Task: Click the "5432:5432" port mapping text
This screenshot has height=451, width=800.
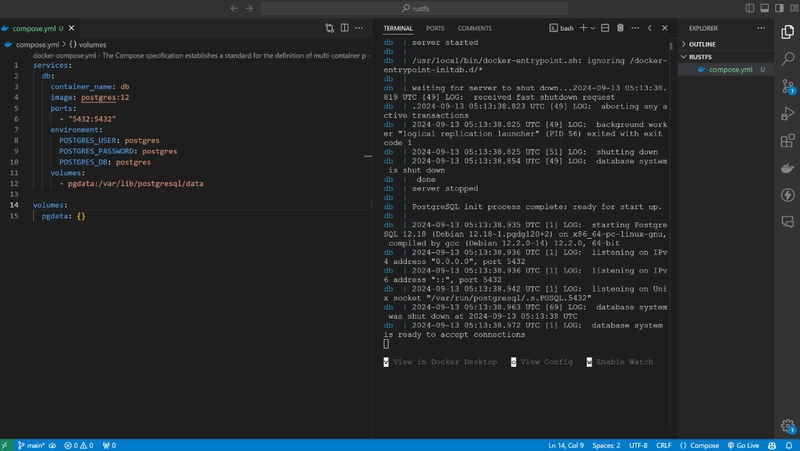Action: pyautogui.click(x=92, y=119)
